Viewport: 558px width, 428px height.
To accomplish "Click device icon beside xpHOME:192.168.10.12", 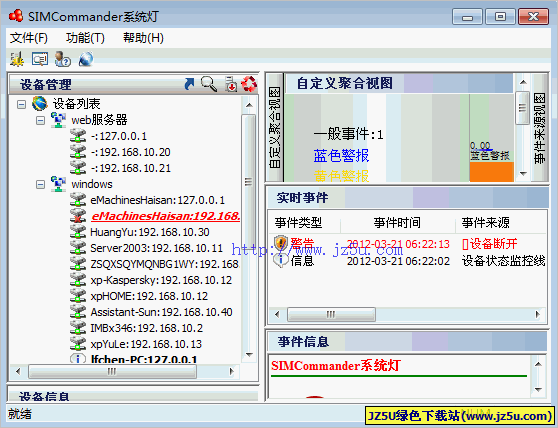I will point(78,296).
